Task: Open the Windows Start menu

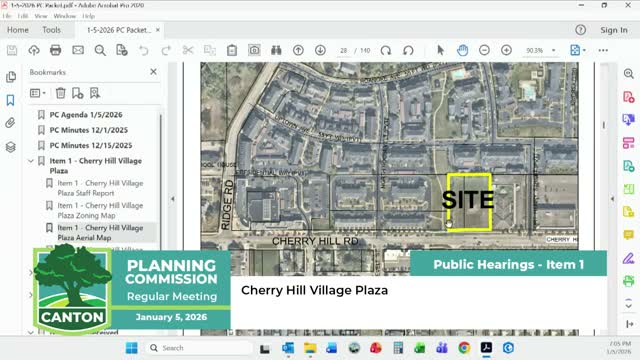Action: click(131, 348)
